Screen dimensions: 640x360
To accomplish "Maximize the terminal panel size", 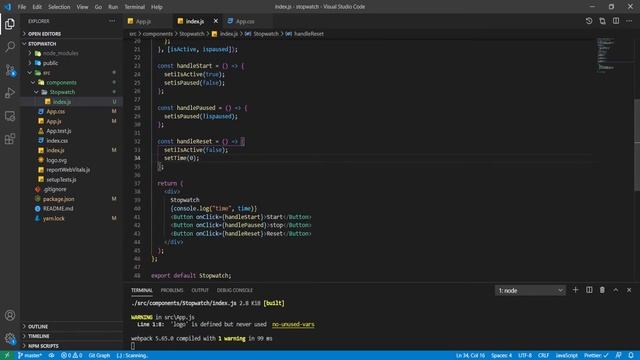I will (616, 290).
